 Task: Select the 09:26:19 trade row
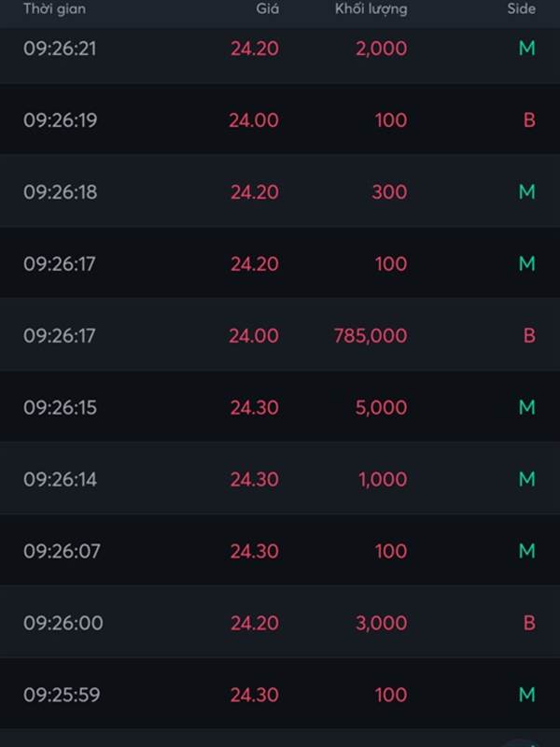280,120
